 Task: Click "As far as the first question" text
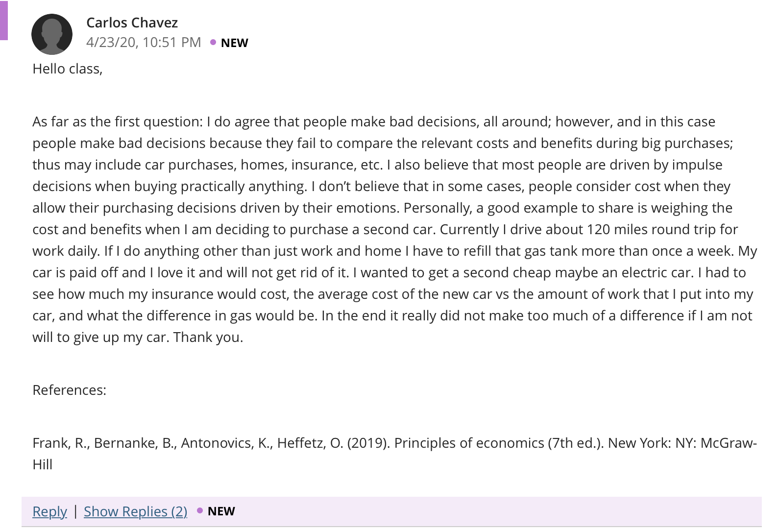pyautogui.click(x=116, y=121)
